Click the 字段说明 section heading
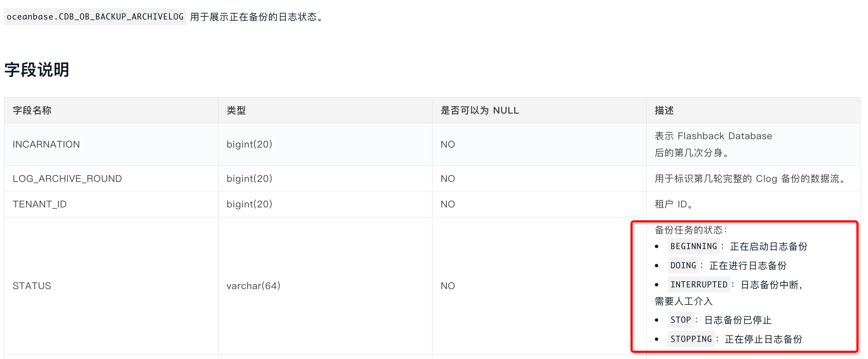Viewport: 868px width, 359px height. (37, 70)
